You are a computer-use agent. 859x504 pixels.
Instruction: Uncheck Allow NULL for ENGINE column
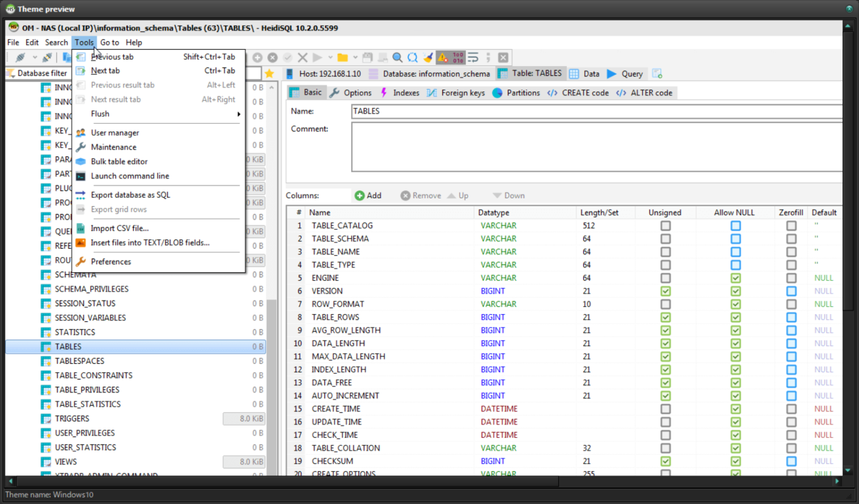pyautogui.click(x=735, y=278)
